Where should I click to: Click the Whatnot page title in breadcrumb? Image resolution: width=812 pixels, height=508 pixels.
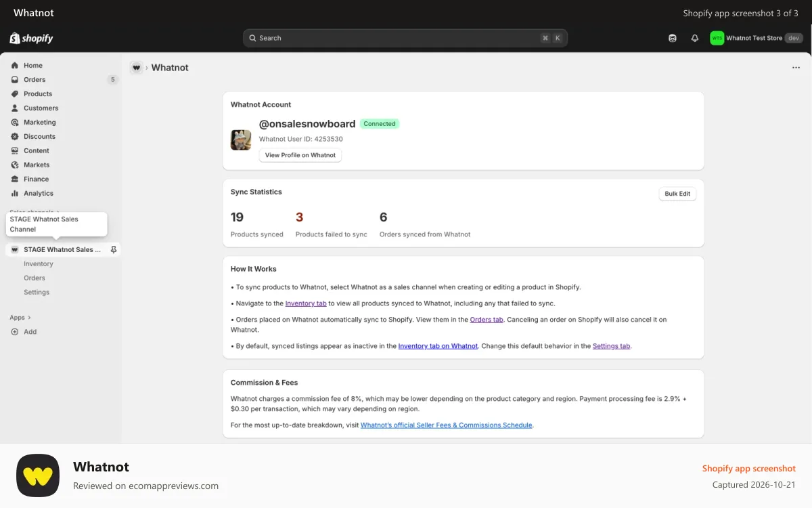170,68
